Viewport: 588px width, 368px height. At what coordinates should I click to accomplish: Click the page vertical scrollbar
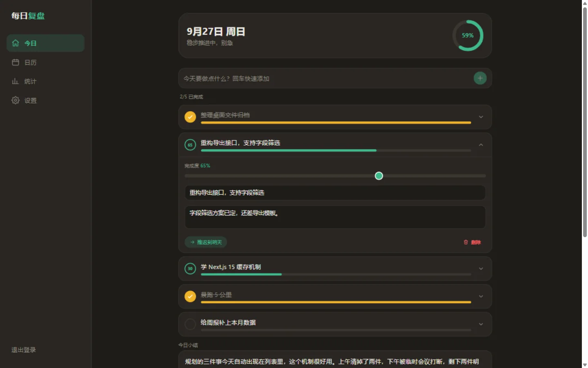click(x=585, y=122)
